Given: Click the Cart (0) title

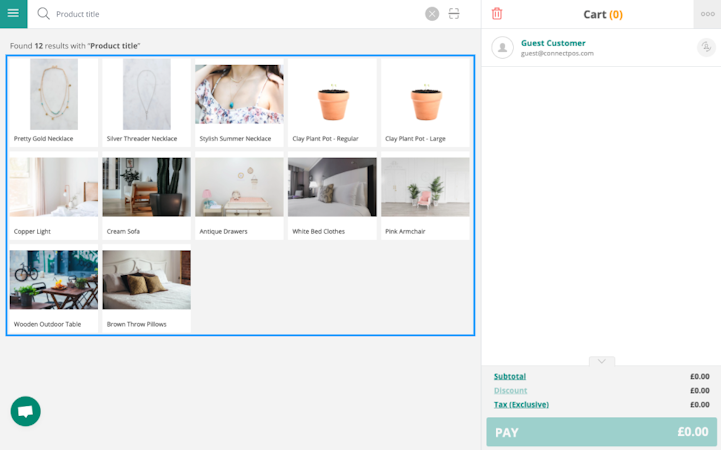Looking at the screenshot, I should click(603, 14).
